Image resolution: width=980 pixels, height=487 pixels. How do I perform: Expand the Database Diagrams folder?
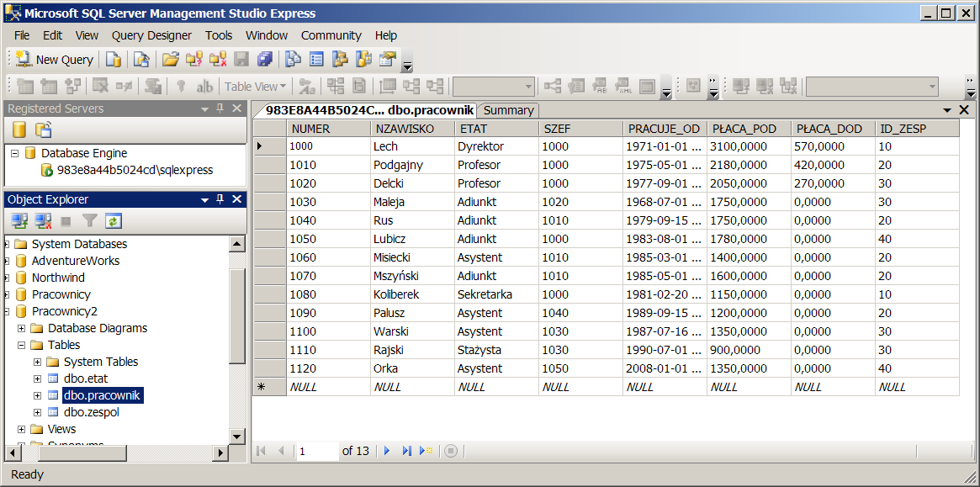pyautogui.click(x=22, y=328)
